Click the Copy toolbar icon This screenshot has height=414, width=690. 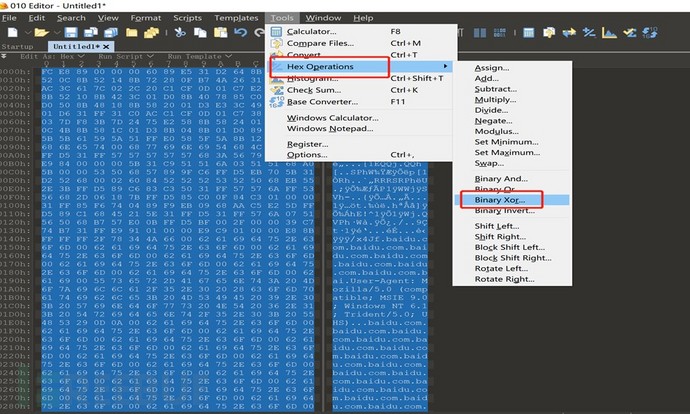(x=201, y=33)
